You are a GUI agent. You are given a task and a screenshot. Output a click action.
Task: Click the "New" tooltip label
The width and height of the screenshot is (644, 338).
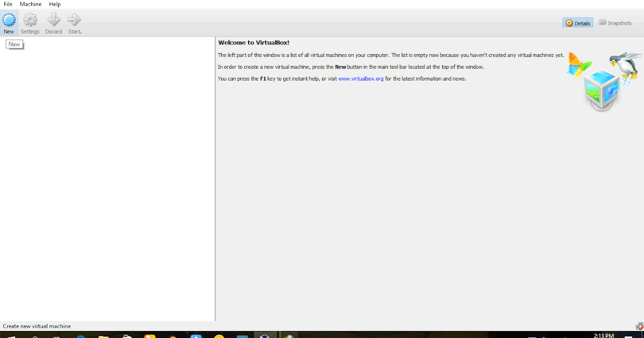14,45
